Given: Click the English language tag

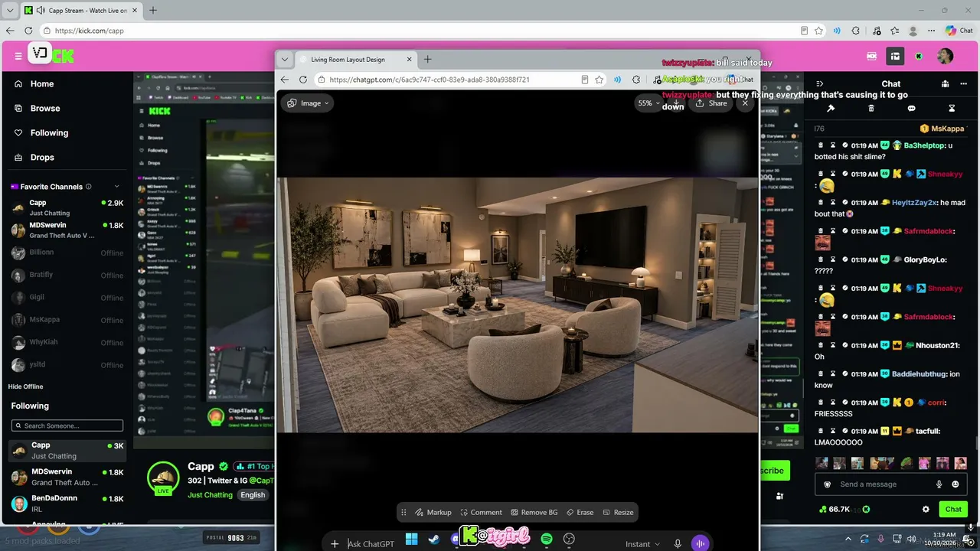Looking at the screenshot, I should pyautogui.click(x=253, y=495).
